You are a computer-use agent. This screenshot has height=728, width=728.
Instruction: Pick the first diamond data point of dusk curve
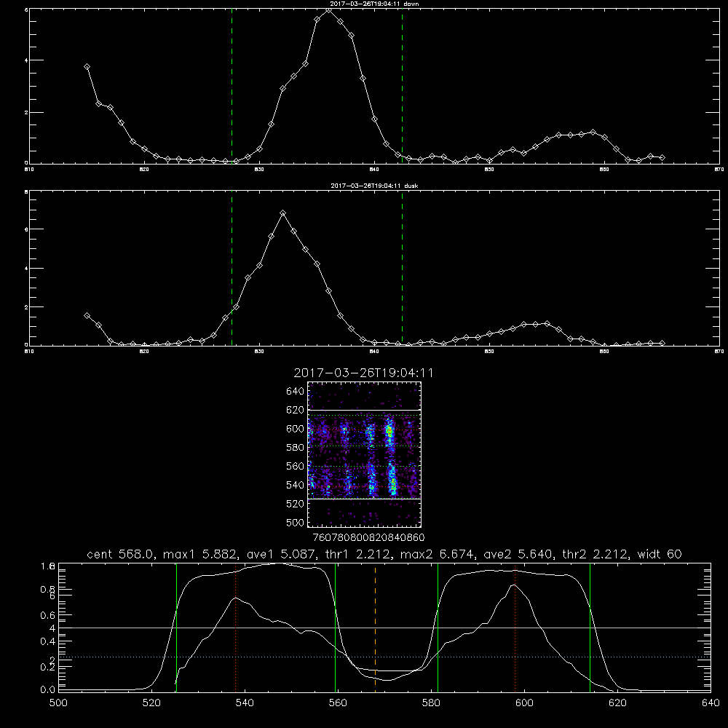(87, 316)
